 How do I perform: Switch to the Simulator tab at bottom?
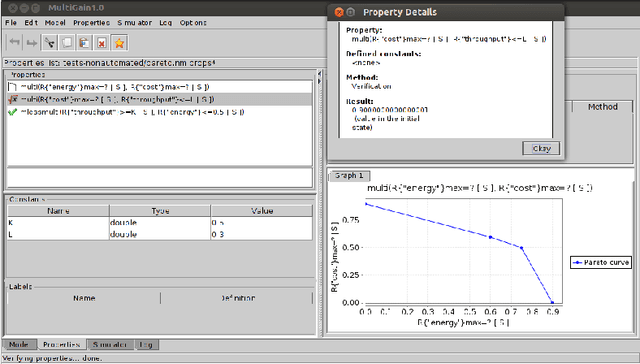pos(110,344)
